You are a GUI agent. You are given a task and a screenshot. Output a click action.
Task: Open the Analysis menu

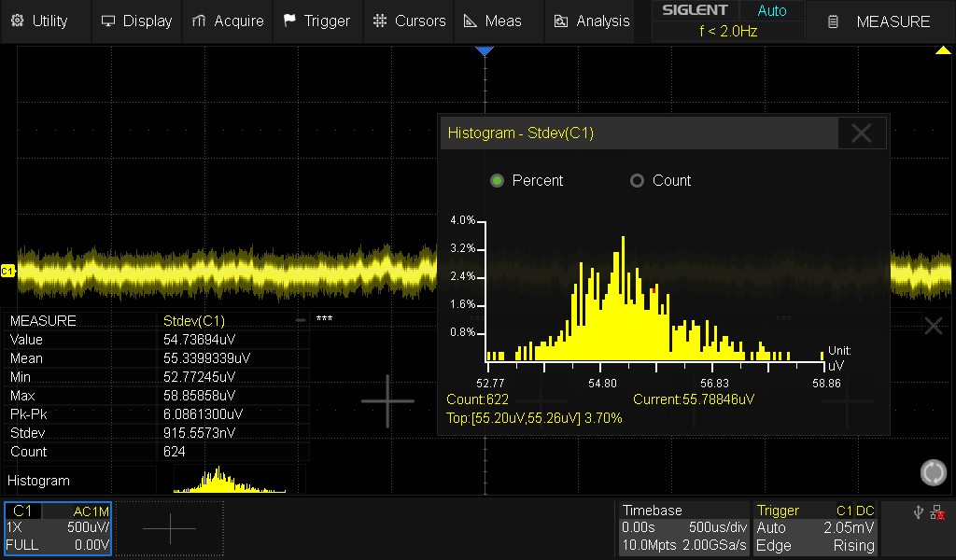(x=591, y=21)
